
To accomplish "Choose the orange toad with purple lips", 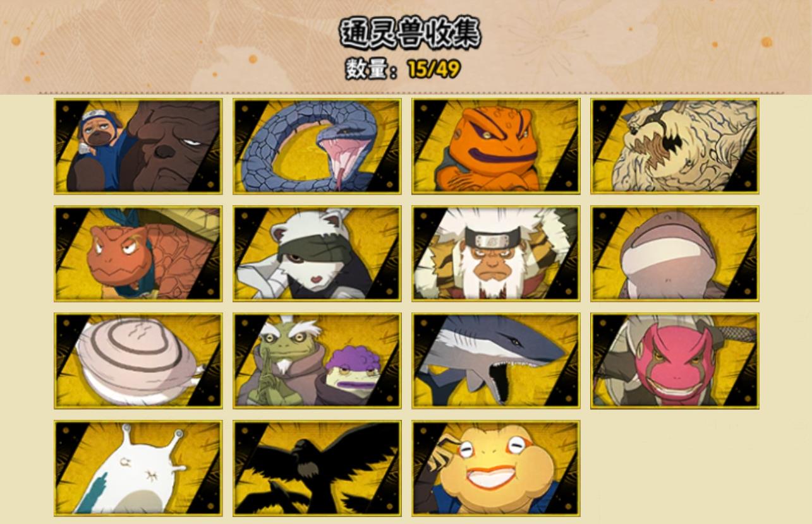I will coord(496,146).
